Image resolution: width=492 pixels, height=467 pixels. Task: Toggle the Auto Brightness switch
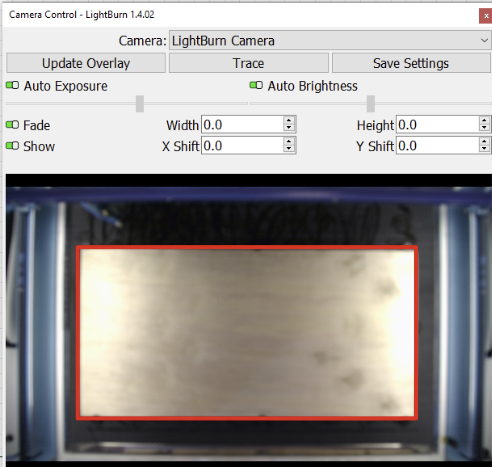pyautogui.click(x=256, y=86)
